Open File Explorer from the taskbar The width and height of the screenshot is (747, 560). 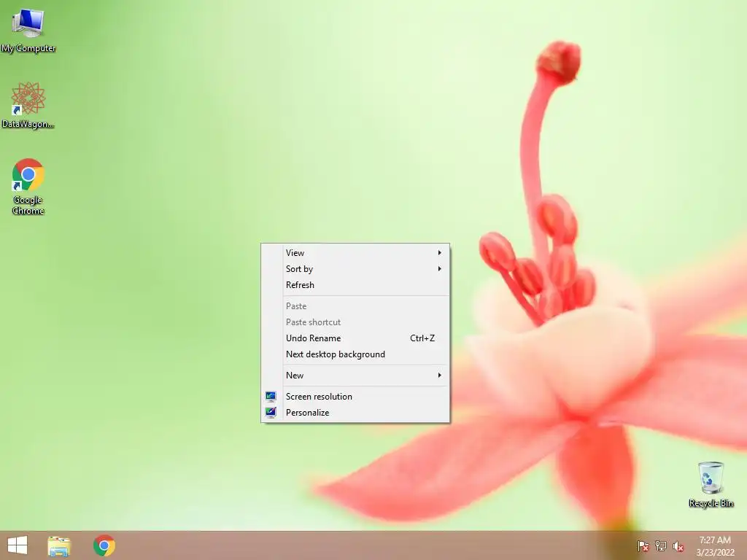coord(59,545)
